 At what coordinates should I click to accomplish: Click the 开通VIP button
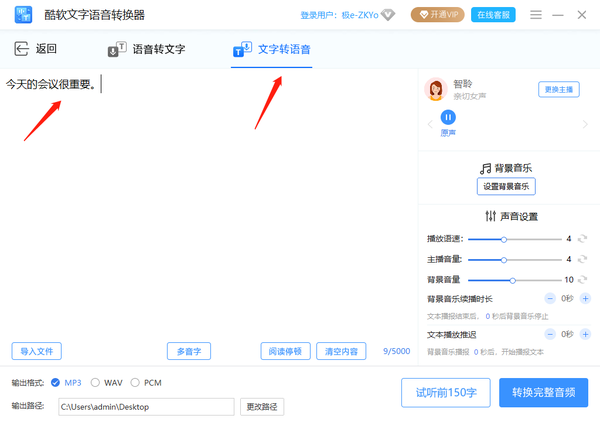(438, 15)
